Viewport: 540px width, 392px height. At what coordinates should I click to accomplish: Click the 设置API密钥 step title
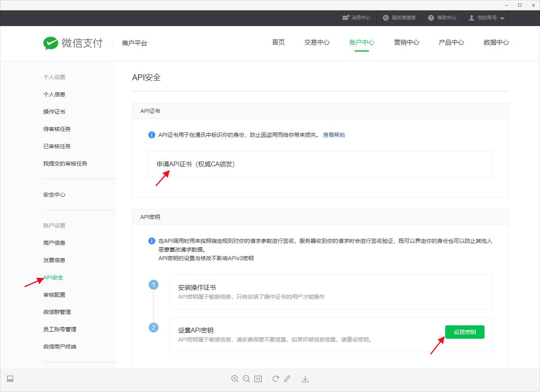pos(196,331)
